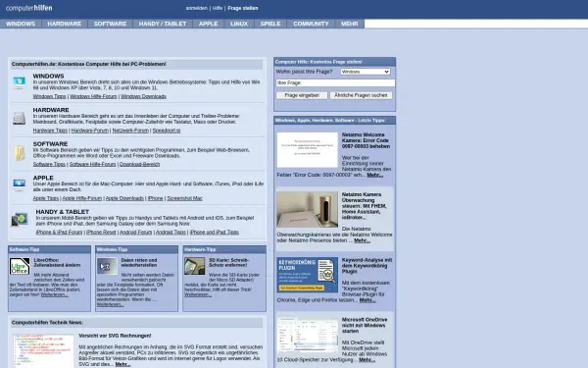The height and width of the screenshot is (368, 588).
Task: Click the computerhilfen site logo
Action: [x=28, y=8]
